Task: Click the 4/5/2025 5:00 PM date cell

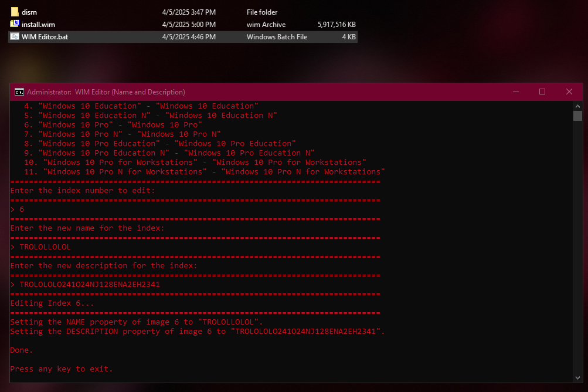Action: point(189,25)
